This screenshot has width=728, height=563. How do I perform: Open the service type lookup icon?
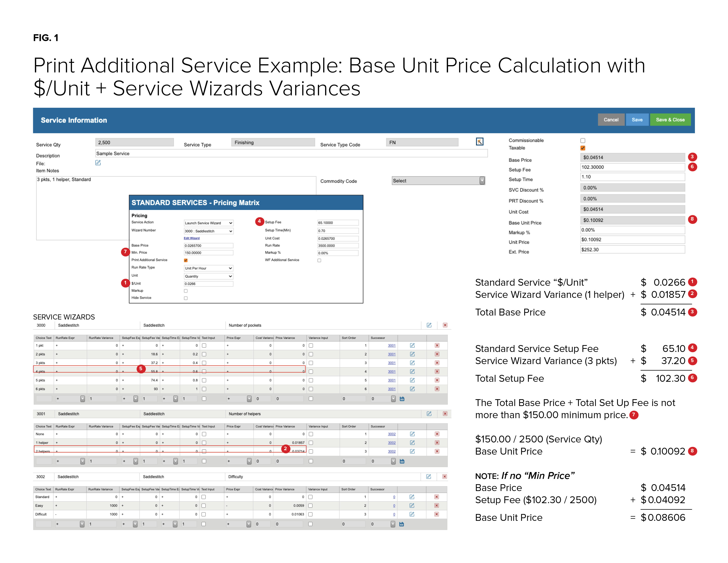[479, 142]
